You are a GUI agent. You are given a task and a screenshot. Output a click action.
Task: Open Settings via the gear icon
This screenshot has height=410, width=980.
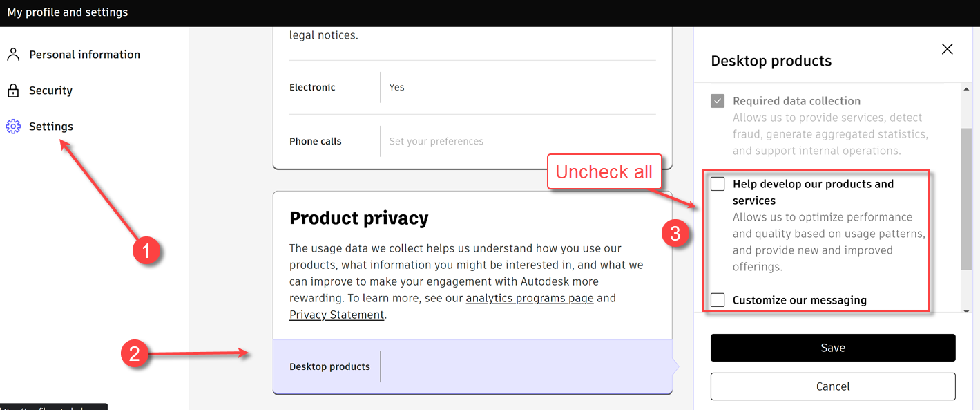click(x=12, y=126)
